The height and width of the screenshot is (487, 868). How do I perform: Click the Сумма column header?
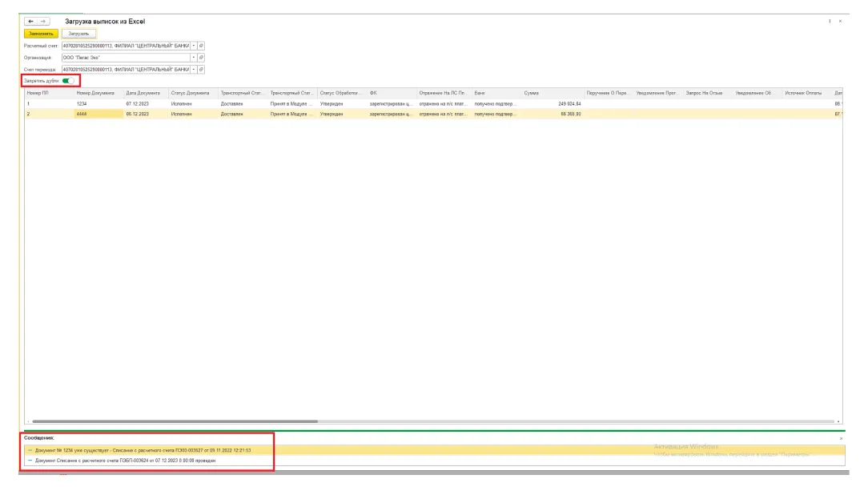(553, 93)
